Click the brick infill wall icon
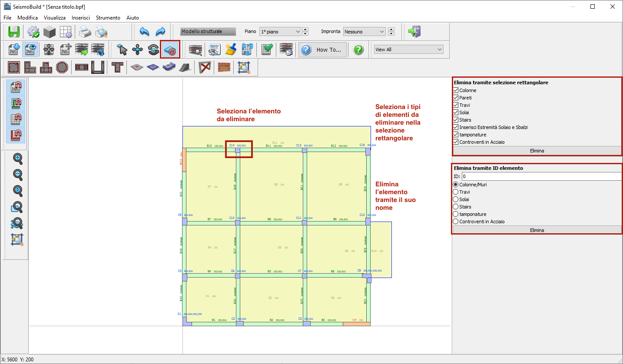 click(x=224, y=67)
